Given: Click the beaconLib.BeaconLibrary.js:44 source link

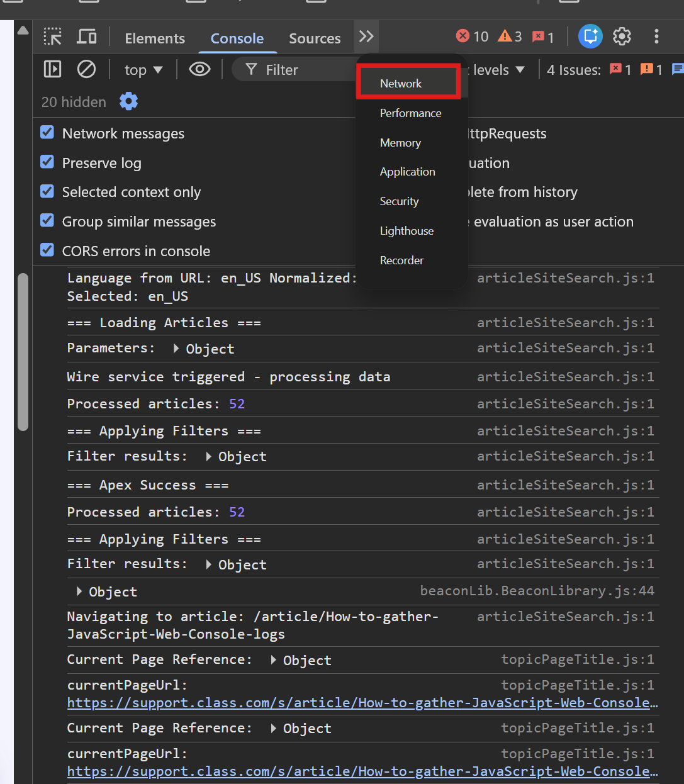Looking at the screenshot, I should (537, 591).
